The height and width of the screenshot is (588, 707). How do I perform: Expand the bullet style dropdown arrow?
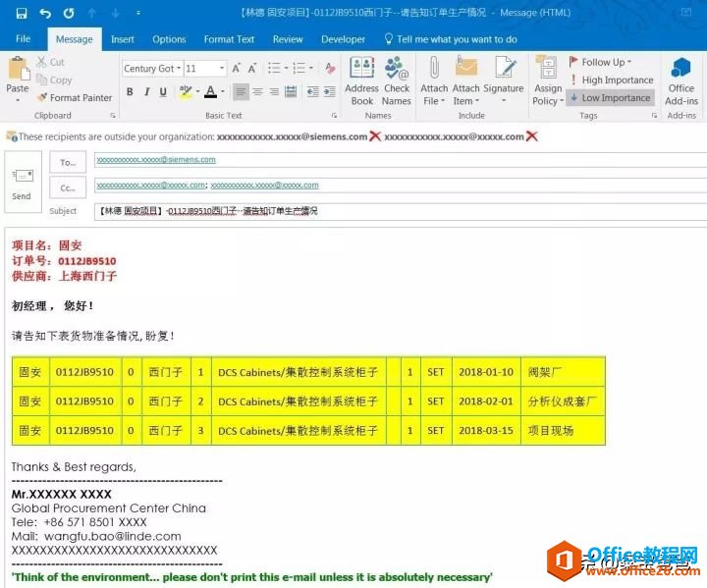click(286, 68)
